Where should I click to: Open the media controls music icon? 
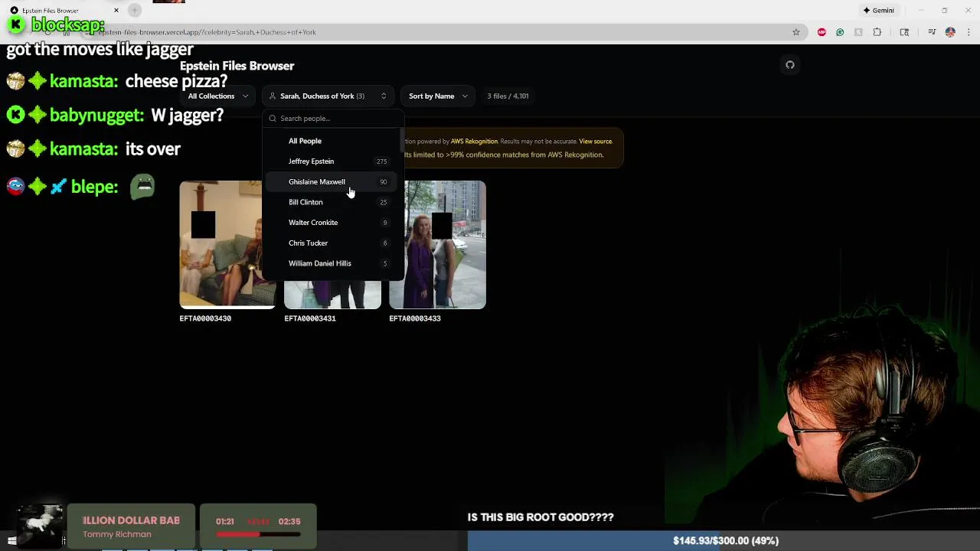click(932, 32)
